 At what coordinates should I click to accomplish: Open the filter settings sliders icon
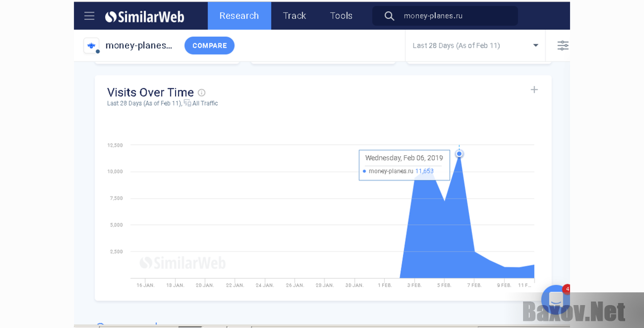tap(563, 45)
